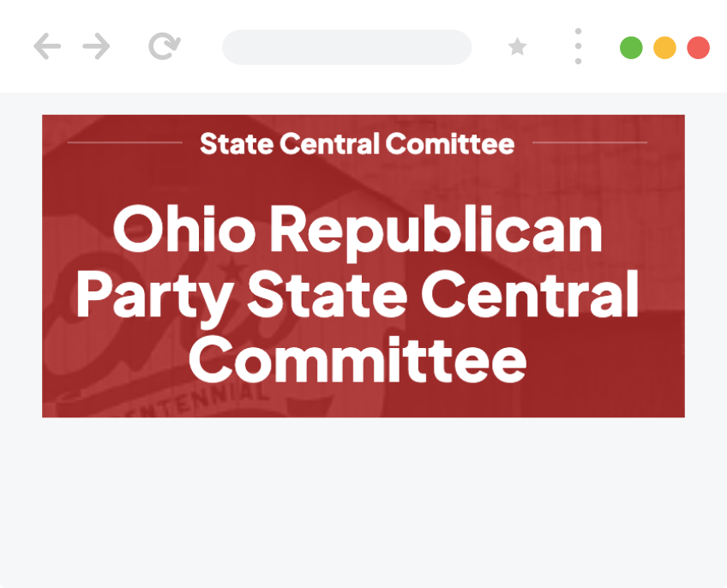The image size is (727, 588).
Task: Click the browser back arrow
Action: click(x=48, y=47)
